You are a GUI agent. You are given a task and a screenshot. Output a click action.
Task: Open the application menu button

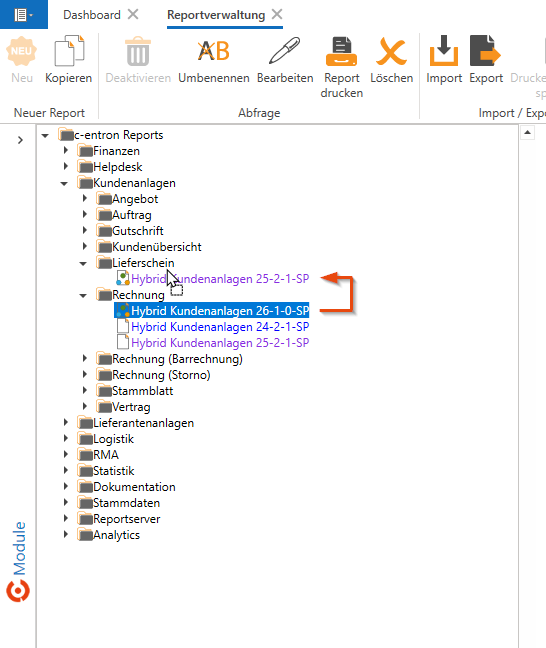[x=24, y=15]
